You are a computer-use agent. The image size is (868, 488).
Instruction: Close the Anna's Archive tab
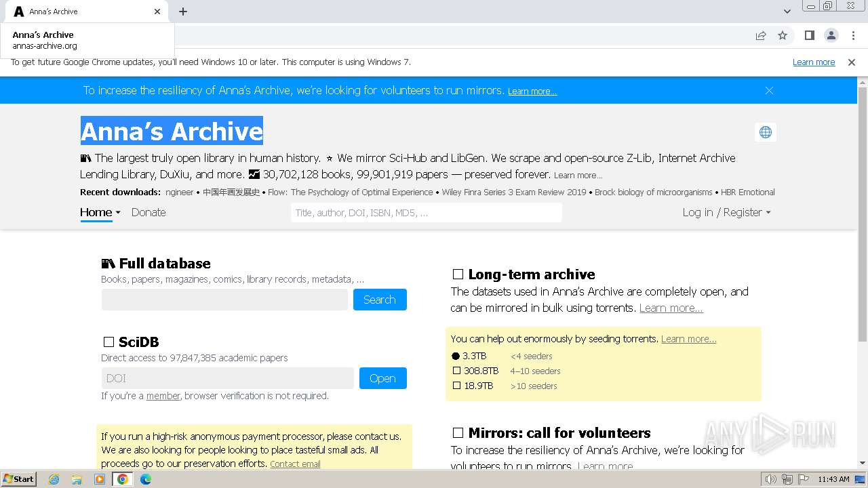pyautogui.click(x=157, y=12)
